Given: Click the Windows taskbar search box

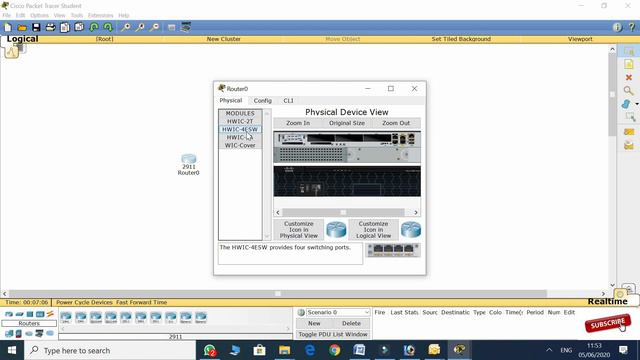Looking at the screenshot, I should 110,350.
